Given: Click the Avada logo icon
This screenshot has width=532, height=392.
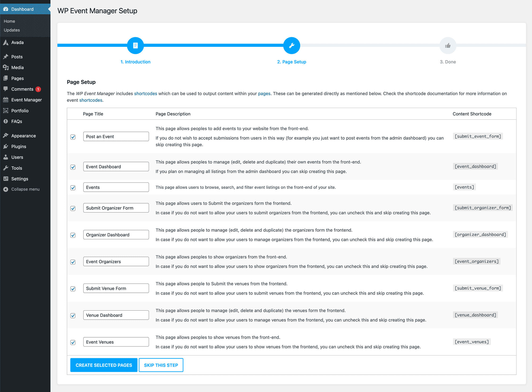Looking at the screenshot, I should pos(6,42).
